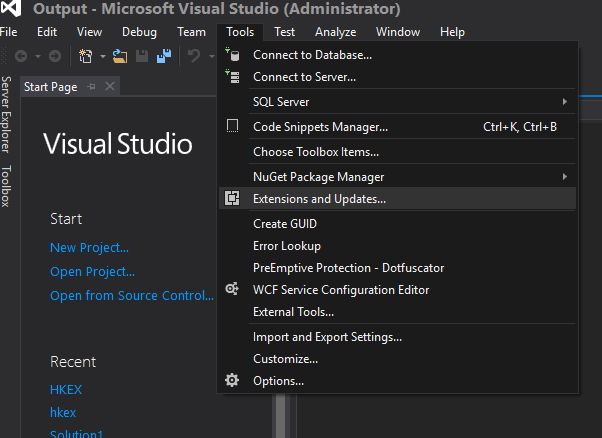Click the New Project link
Image resolution: width=602 pixels, height=438 pixels.
point(89,247)
